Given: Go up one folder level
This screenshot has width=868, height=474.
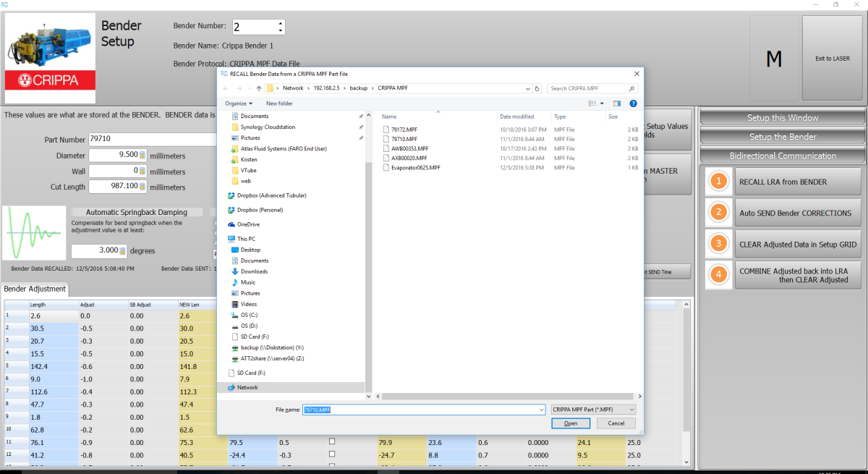Looking at the screenshot, I should coord(259,88).
